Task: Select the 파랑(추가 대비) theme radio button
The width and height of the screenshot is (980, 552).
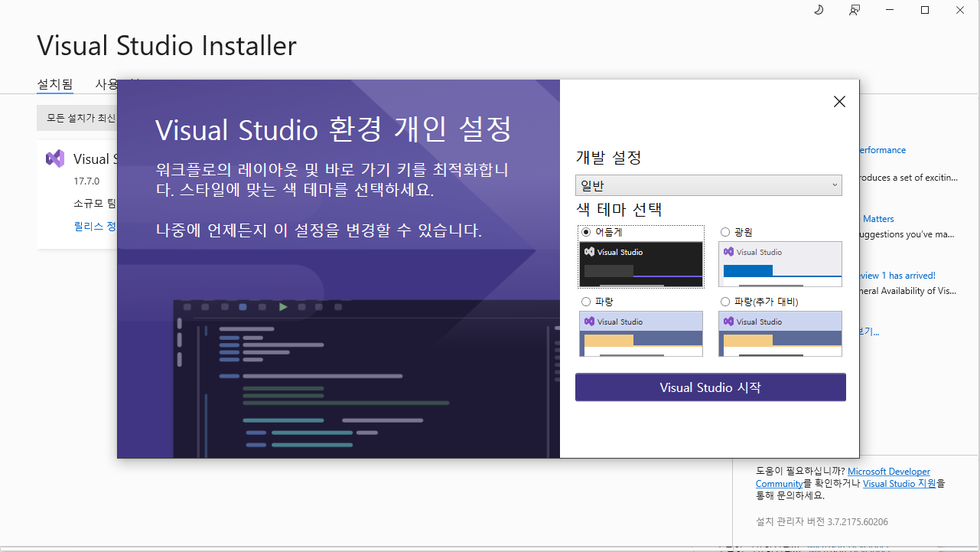Action: [x=725, y=302]
